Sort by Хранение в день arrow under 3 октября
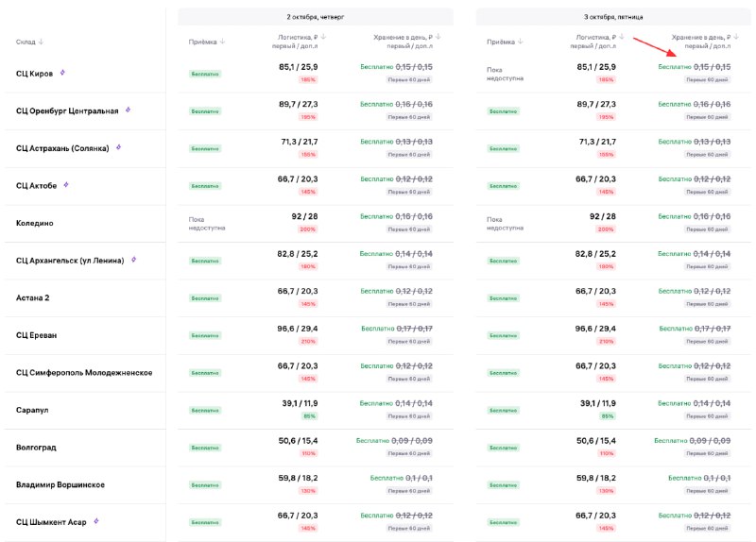This screenshot has height=542, width=756. 736,37
